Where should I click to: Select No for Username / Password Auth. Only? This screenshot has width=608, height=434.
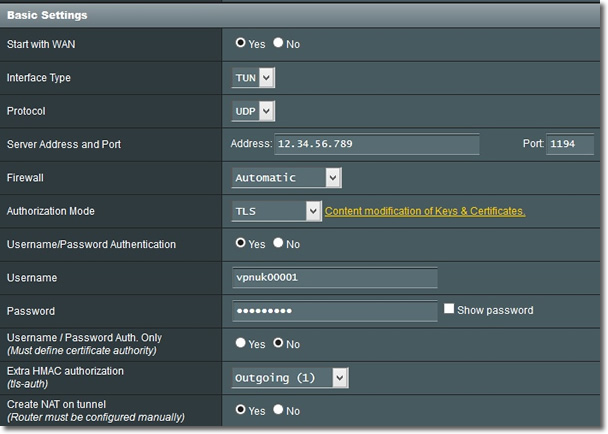tap(279, 343)
